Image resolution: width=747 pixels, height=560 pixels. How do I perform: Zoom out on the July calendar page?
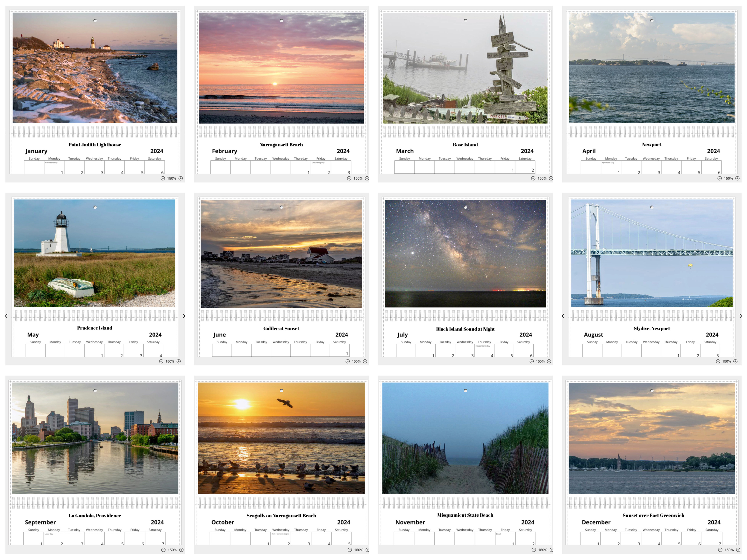pyautogui.click(x=531, y=361)
